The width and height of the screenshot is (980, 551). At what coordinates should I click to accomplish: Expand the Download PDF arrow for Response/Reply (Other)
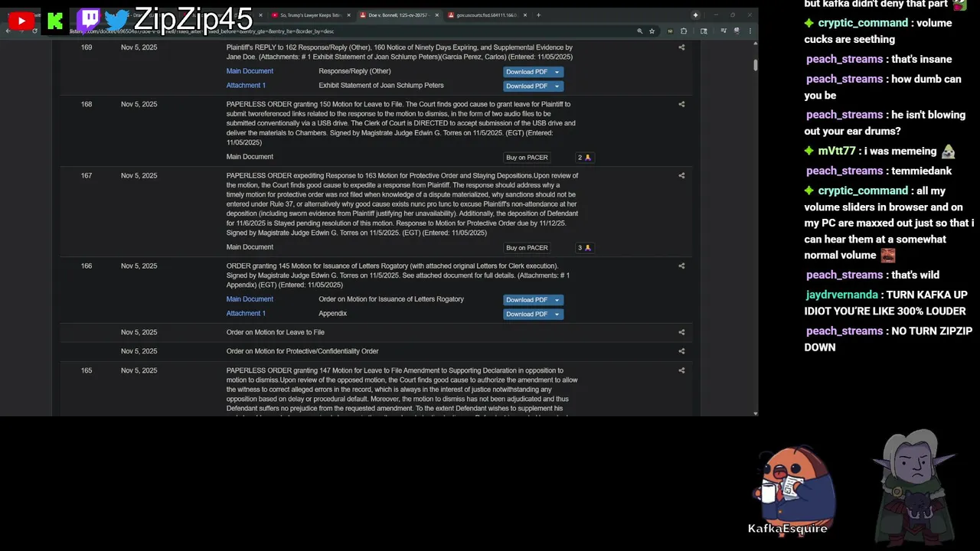(x=557, y=72)
